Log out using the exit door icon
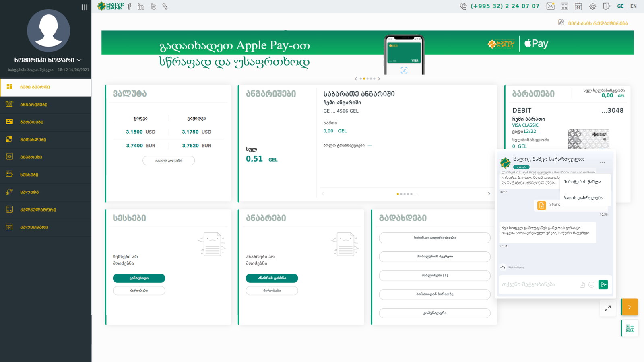The height and width of the screenshot is (362, 644). (607, 6)
